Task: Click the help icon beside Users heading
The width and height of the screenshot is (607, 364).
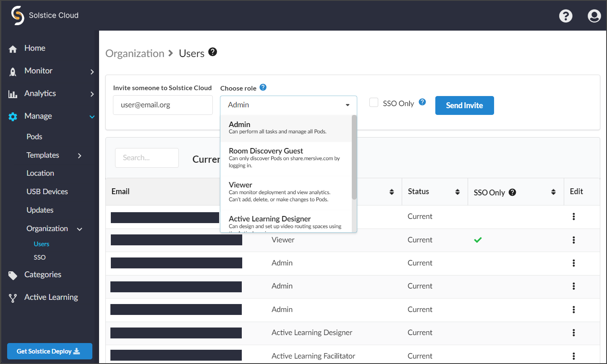Action: [x=213, y=52]
